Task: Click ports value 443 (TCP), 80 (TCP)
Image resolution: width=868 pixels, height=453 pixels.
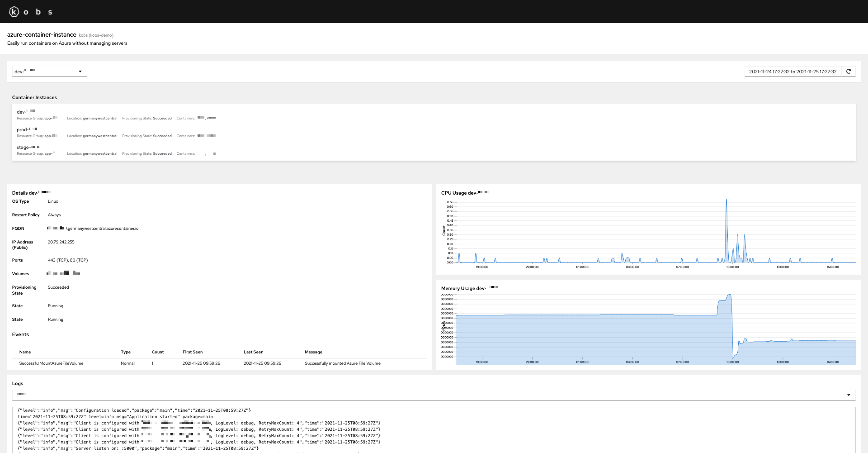Action: pyautogui.click(x=68, y=260)
